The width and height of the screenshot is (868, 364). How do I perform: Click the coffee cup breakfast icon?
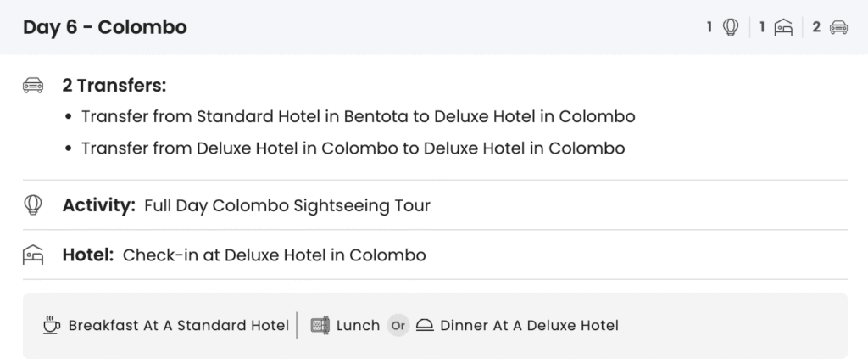52,325
